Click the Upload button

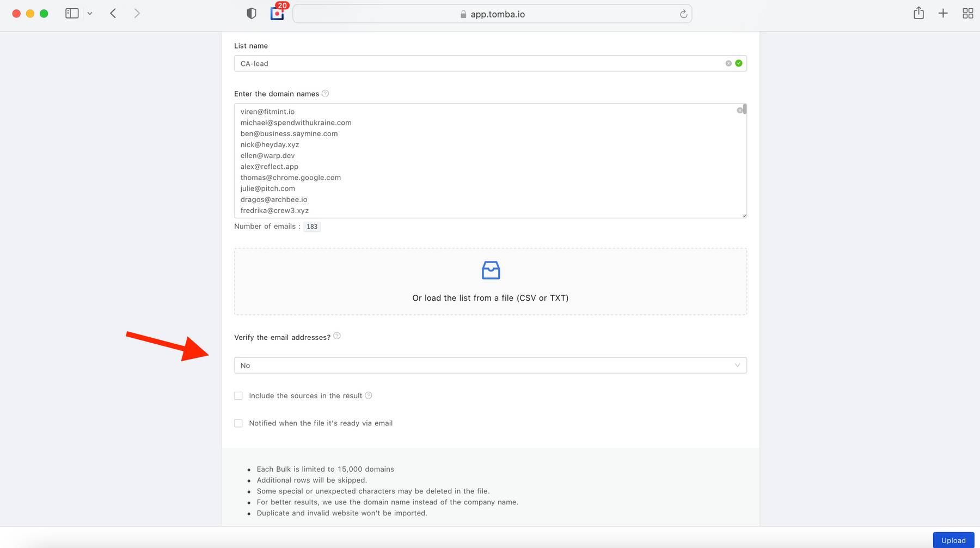coord(953,540)
